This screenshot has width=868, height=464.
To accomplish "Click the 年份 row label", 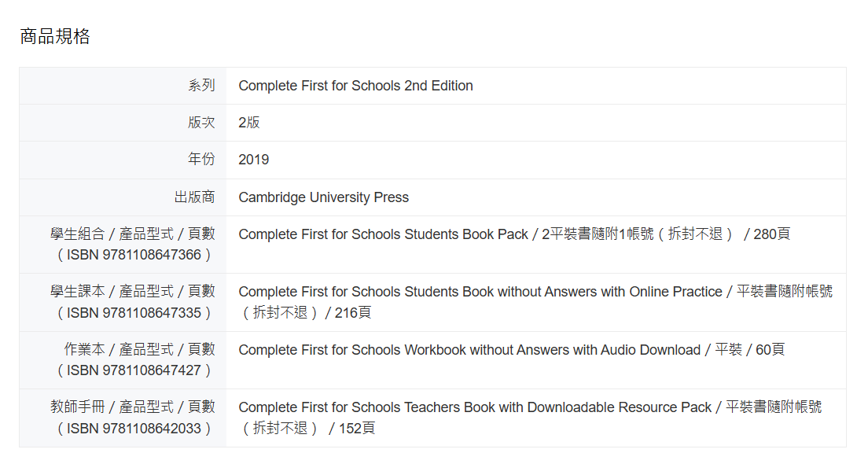I will click(x=201, y=160).
